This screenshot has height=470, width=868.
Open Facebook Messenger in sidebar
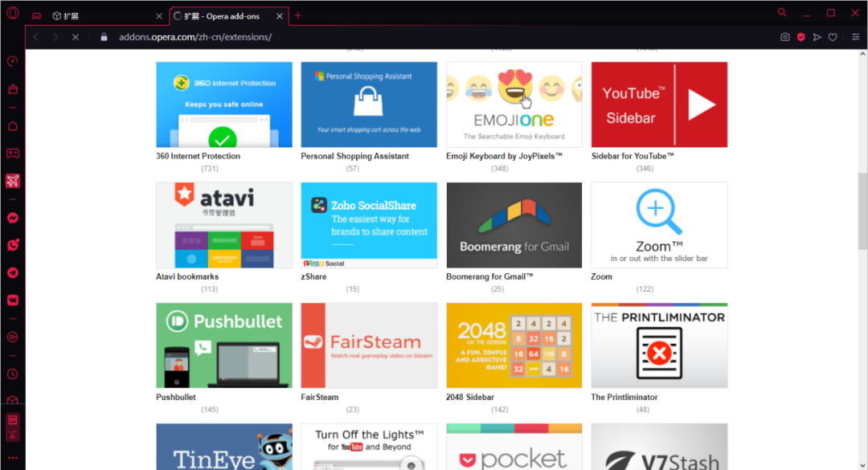coord(13,218)
